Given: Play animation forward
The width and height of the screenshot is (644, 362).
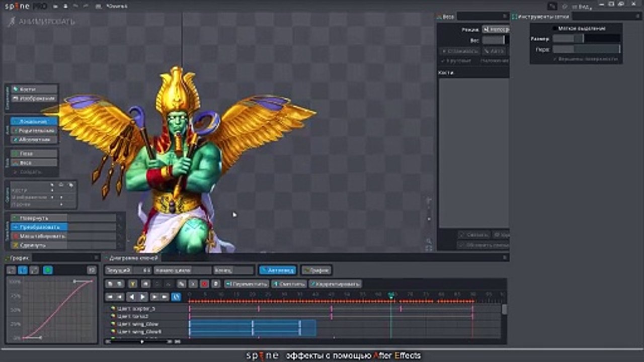Looking at the screenshot, I should 143,297.
